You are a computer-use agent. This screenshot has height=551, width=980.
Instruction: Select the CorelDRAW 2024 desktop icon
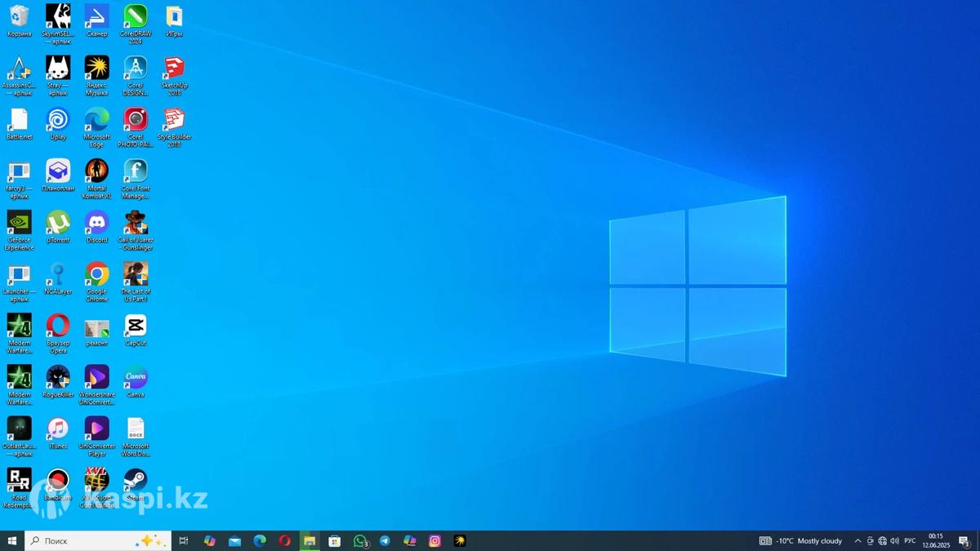tap(136, 25)
